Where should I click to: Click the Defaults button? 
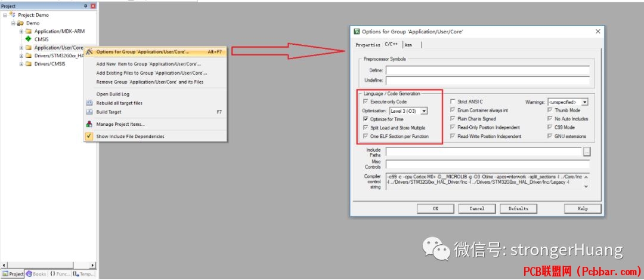coord(518,208)
